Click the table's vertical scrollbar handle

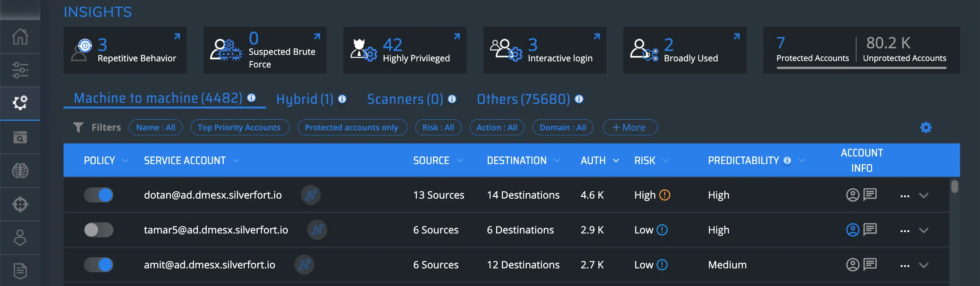pos(955,187)
